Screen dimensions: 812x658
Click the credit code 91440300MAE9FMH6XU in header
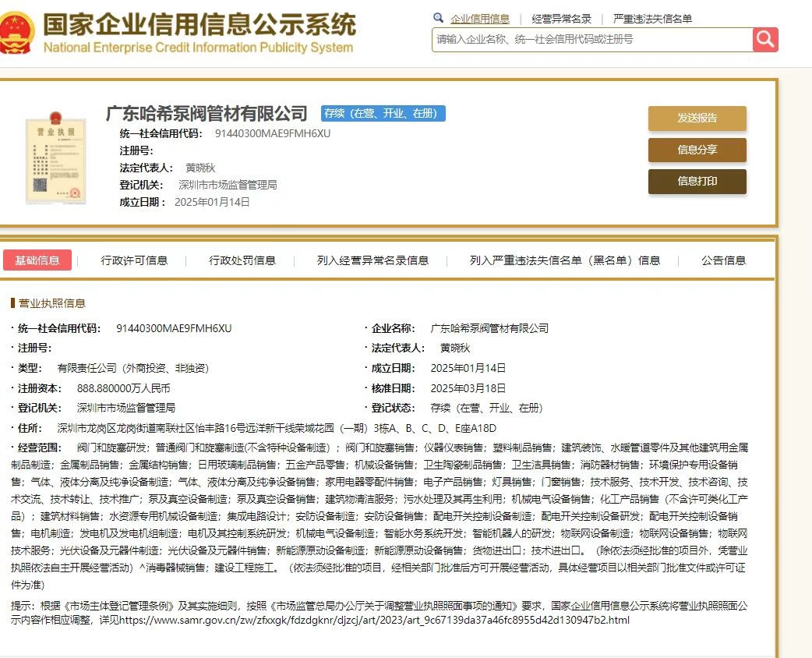pos(273,133)
